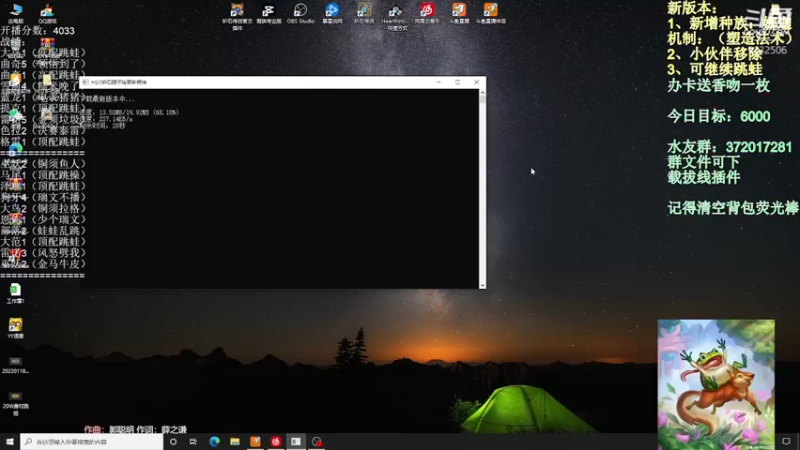The image size is (800, 450).
Task: Click the '今日目标：6000' overlay text
Action: point(718,116)
